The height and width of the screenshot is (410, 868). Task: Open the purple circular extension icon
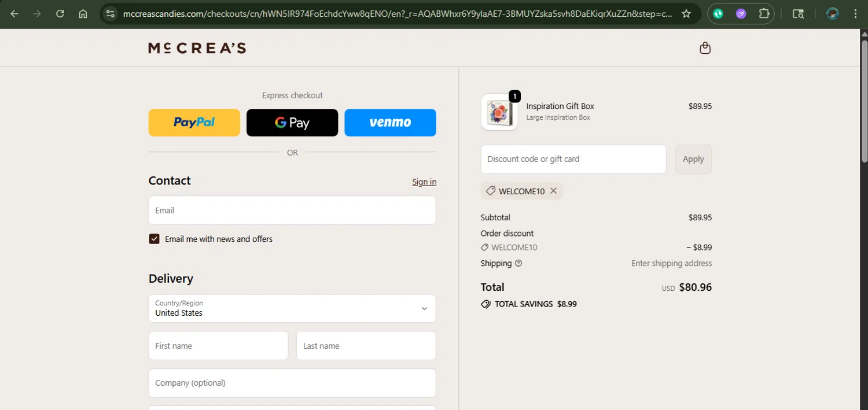coord(741,14)
